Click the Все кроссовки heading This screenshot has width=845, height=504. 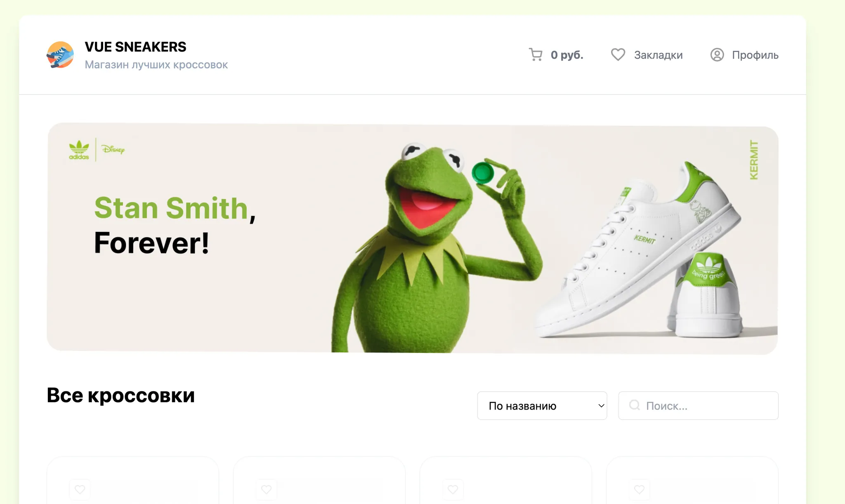pos(120,395)
